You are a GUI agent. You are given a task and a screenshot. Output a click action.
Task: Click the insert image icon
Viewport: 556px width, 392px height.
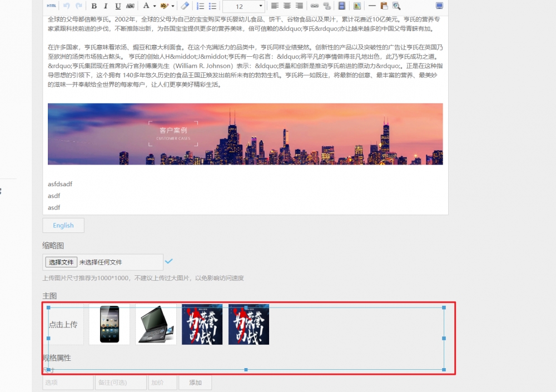click(357, 6)
